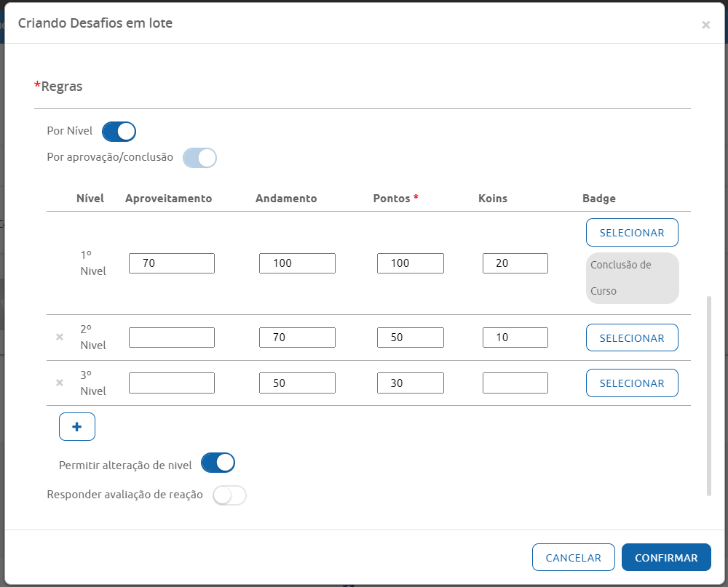The image size is (728, 587).
Task: Click empty Aproveitamento field for 2º Nivel
Action: pyautogui.click(x=172, y=338)
